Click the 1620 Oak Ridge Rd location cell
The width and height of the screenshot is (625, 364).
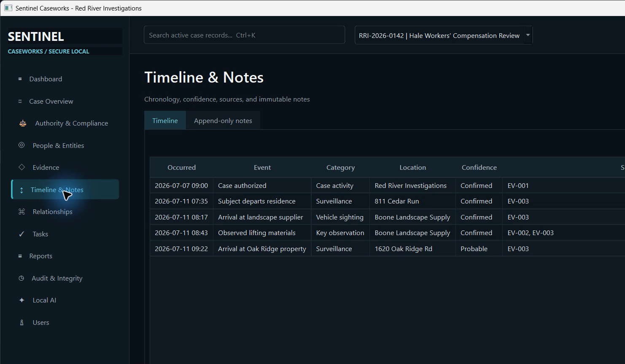tap(413, 249)
